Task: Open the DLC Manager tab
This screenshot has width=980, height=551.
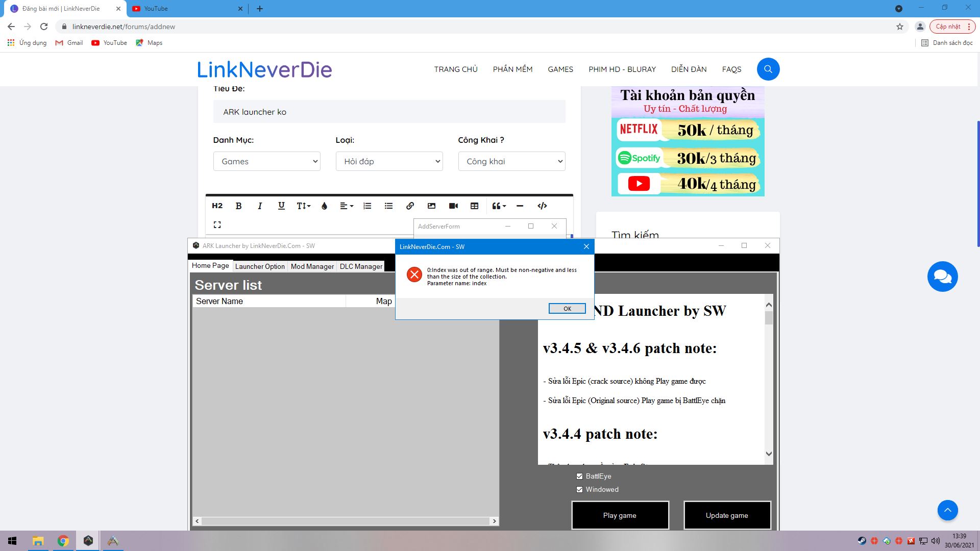Action: point(361,266)
